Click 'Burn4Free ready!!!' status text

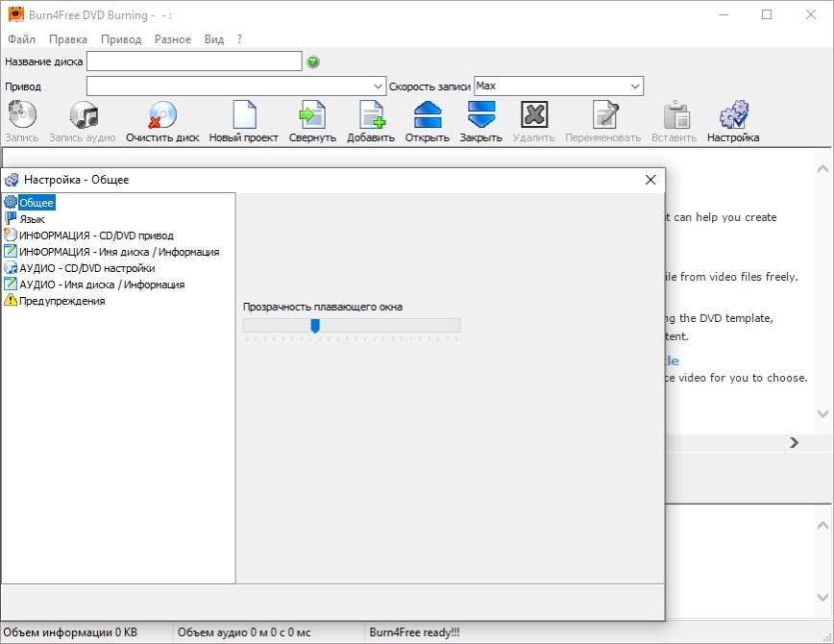pos(414,632)
